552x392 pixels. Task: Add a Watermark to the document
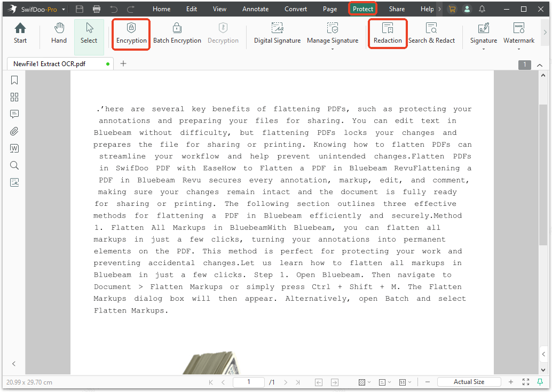518,34
